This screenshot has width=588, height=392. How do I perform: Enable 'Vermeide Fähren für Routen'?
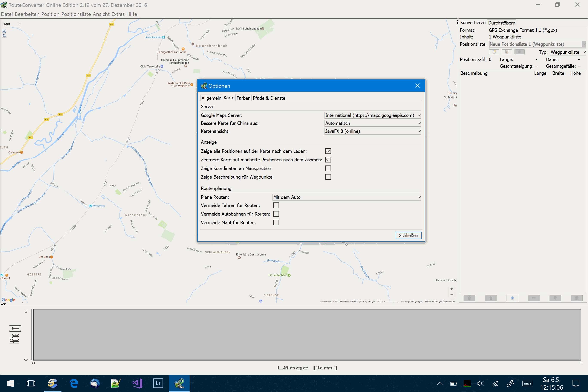tap(276, 205)
